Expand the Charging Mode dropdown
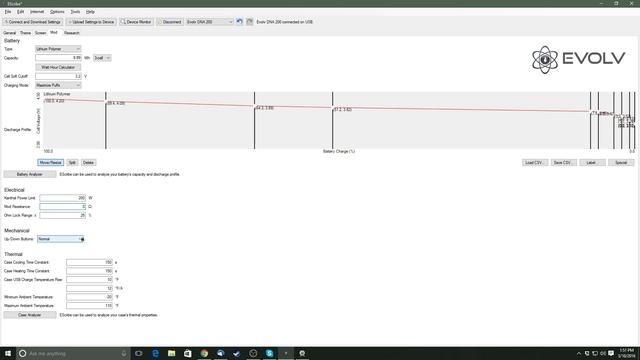The image size is (640, 360). coord(58,85)
